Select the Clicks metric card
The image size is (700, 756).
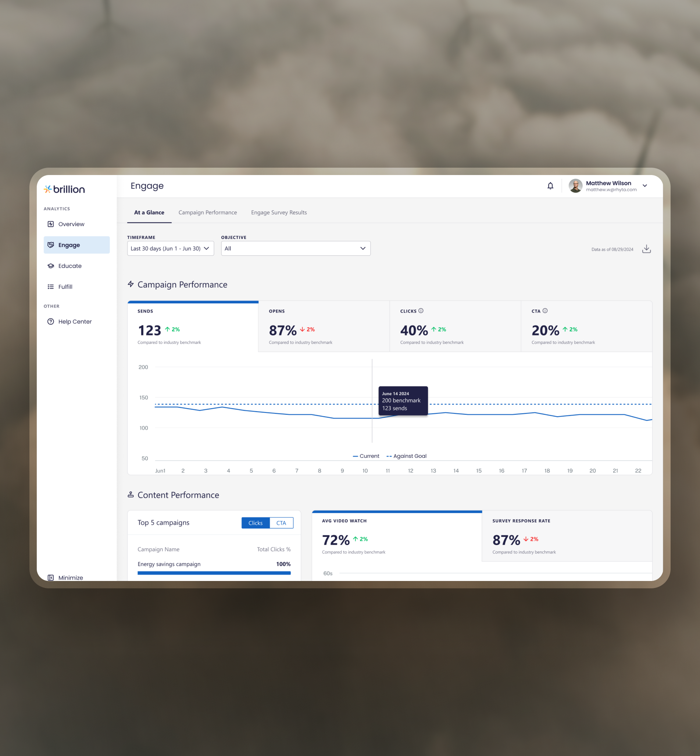click(x=455, y=327)
